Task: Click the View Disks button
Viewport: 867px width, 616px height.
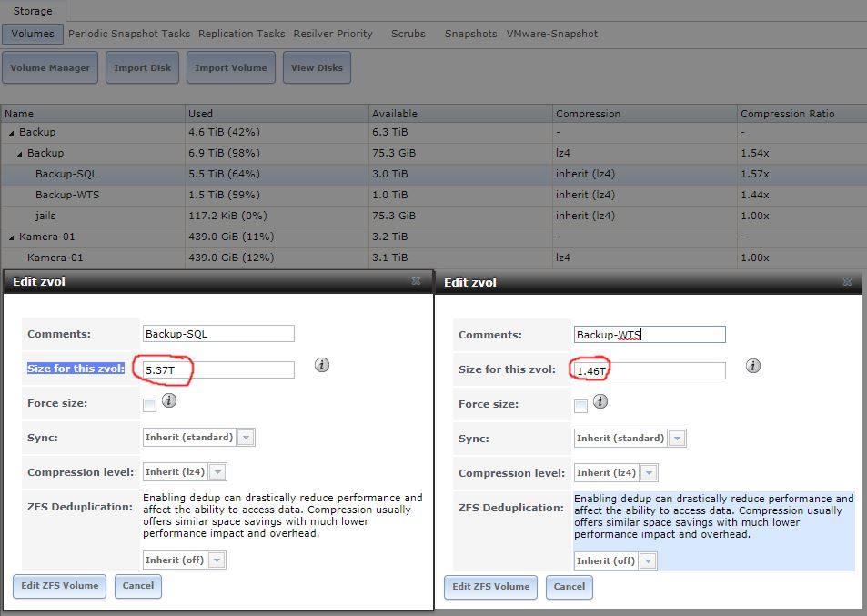Action: pos(317,67)
